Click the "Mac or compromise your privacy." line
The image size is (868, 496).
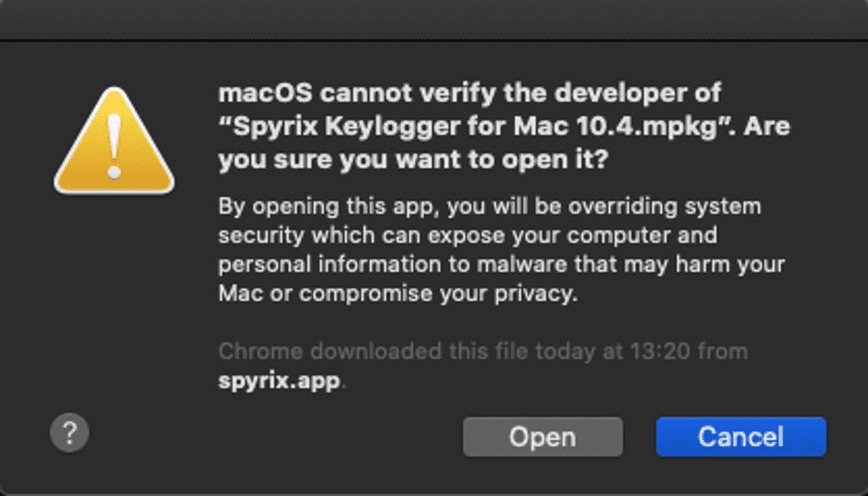pyautogui.click(x=398, y=294)
